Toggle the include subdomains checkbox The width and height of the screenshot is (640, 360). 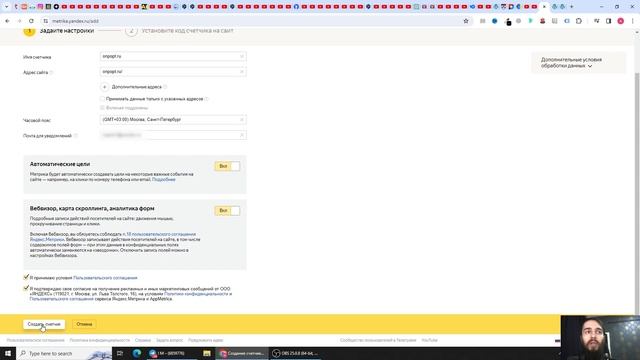pyautogui.click(x=102, y=108)
